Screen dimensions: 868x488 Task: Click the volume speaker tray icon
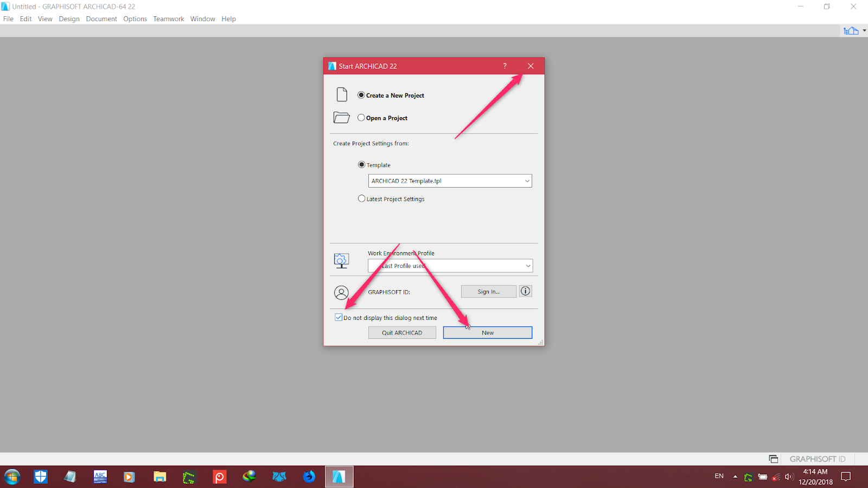click(789, 477)
